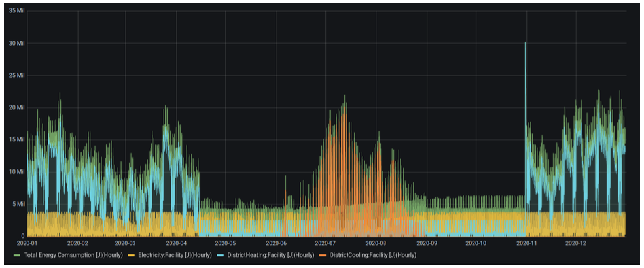644x268 pixels.
Task: Click the 20 Mil y-axis label
Action: click(16, 108)
